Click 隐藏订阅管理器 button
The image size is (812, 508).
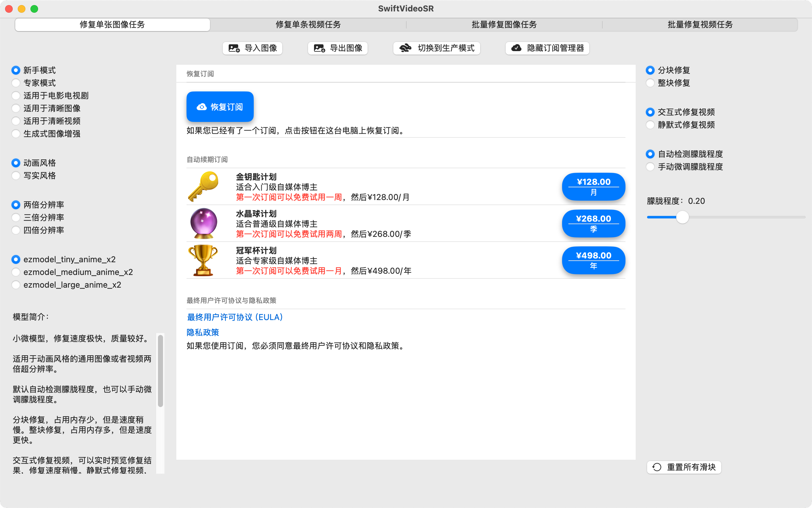click(547, 48)
